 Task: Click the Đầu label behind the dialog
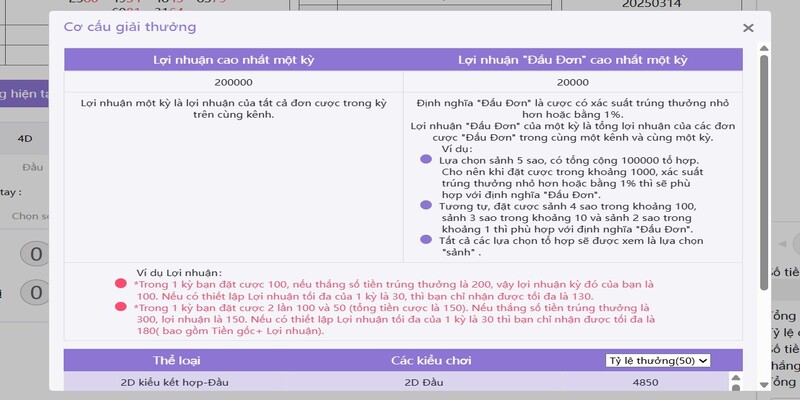[x=33, y=167]
